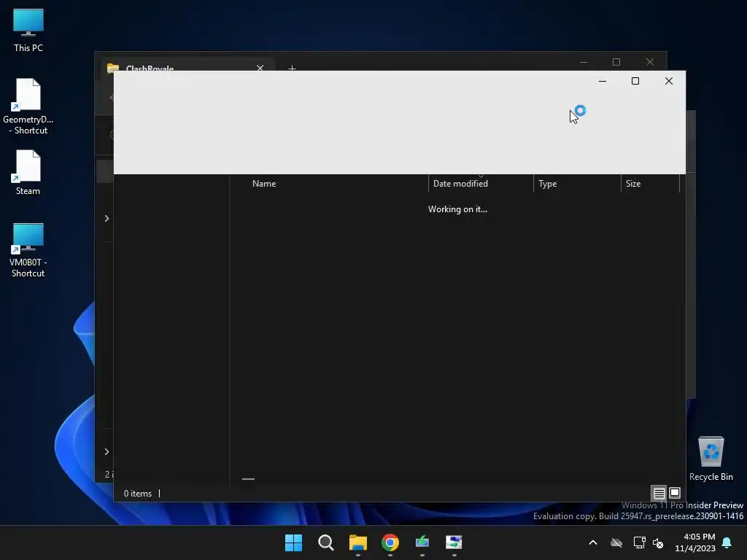747x560 pixels.
Task: Show hidden system tray icons
Action: pyautogui.click(x=593, y=542)
